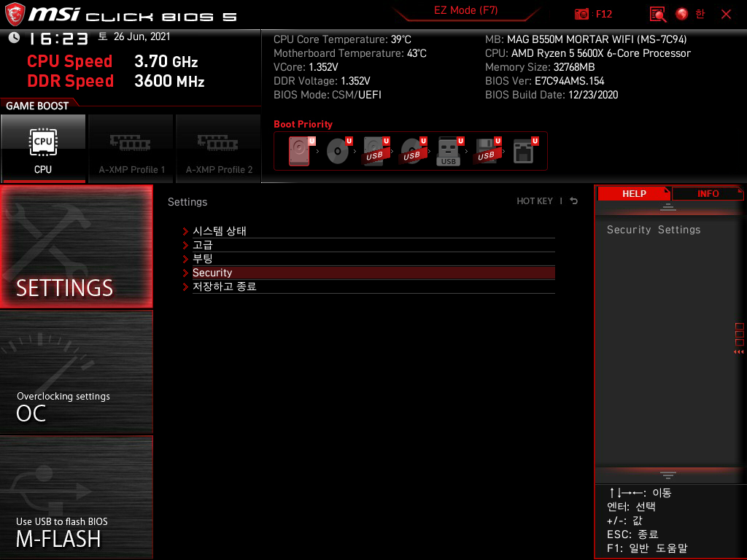Select the network boot device icon
This screenshot has height=560, width=747.
coord(525,151)
